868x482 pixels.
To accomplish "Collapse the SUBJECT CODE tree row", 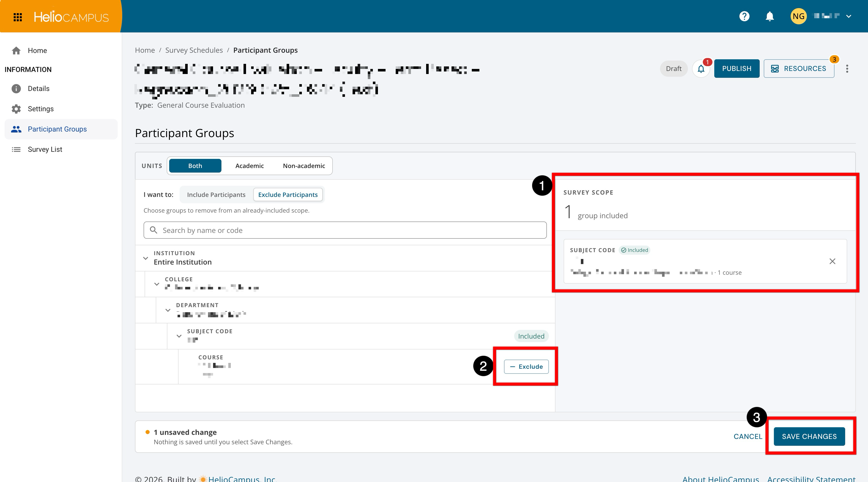I will click(x=179, y=336).
